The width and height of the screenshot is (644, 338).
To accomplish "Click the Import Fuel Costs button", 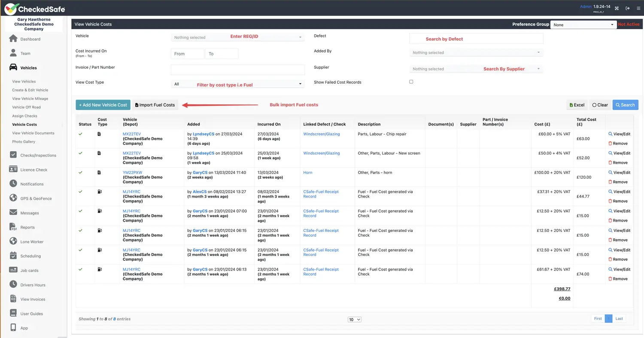I will (x=155, y=105).
